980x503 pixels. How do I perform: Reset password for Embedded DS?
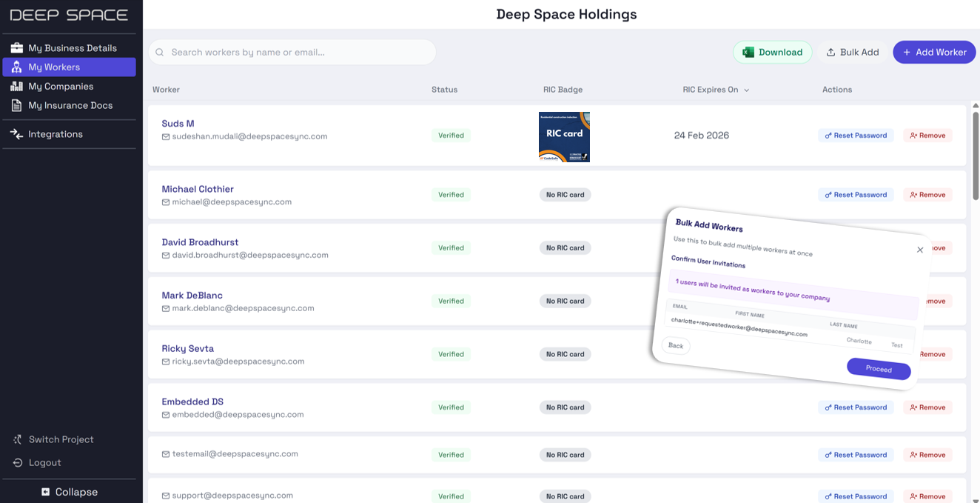point(856,407)
